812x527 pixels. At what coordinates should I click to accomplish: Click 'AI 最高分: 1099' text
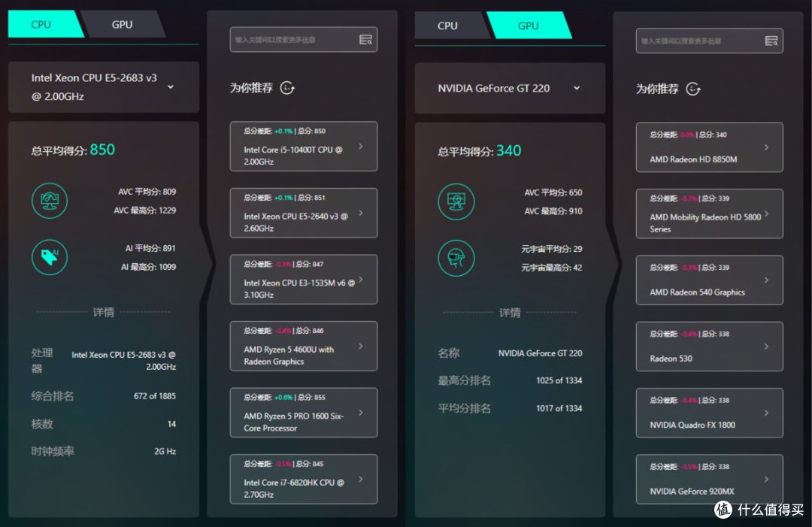pos(149,267)
